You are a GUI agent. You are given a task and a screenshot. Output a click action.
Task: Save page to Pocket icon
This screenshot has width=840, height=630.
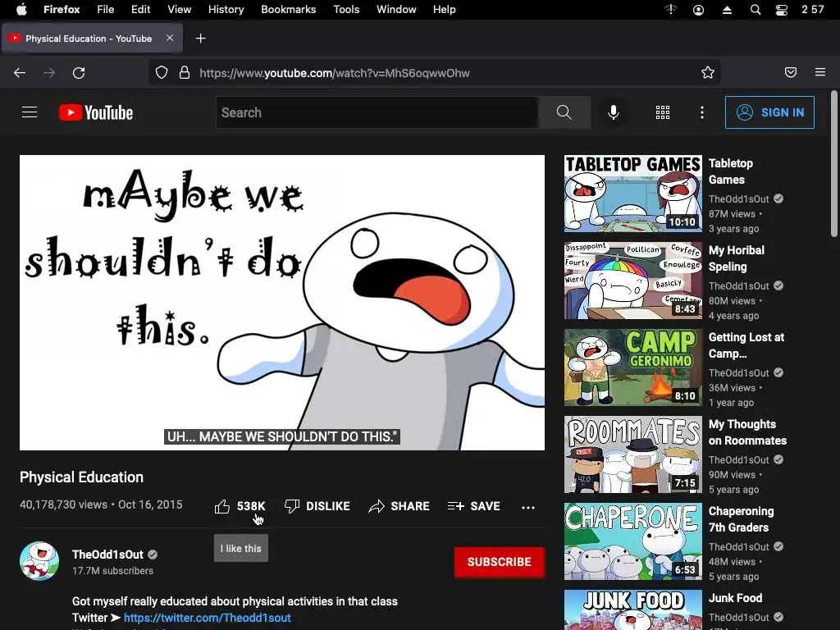[791, 72]
